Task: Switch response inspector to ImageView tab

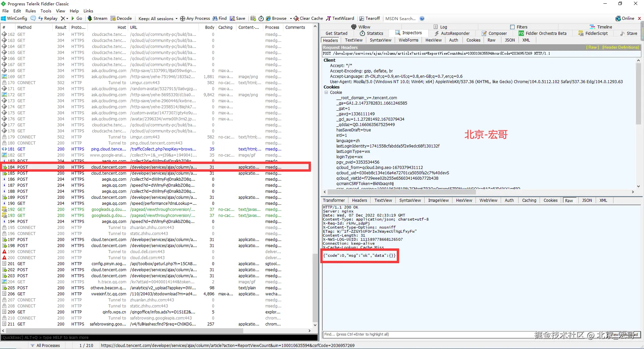Action: coord(438,200)
